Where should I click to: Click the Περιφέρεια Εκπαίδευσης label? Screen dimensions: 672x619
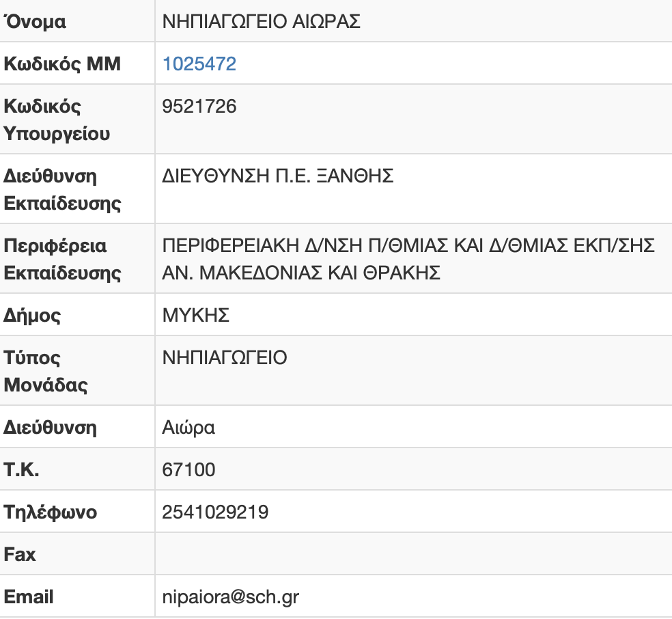click(62, 260)
